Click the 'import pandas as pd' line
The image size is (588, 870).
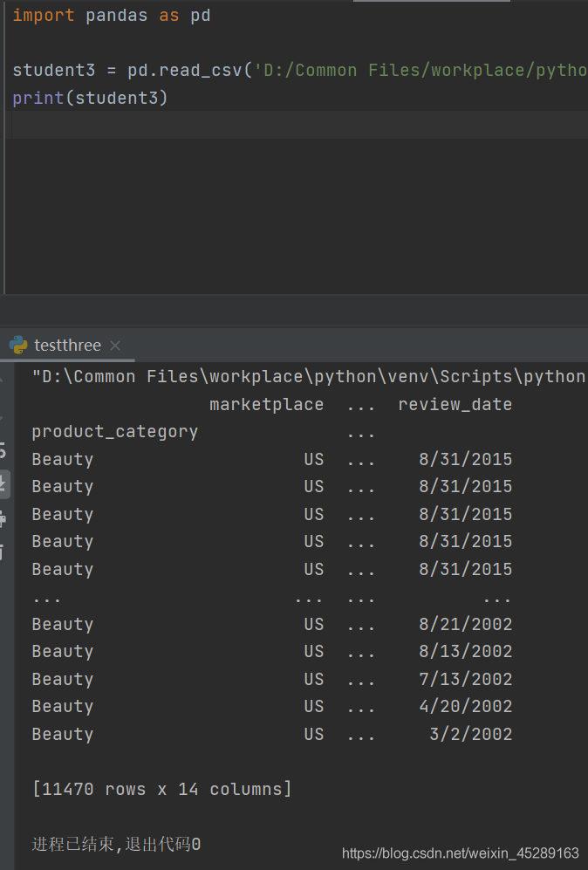(x=111, y=16)
